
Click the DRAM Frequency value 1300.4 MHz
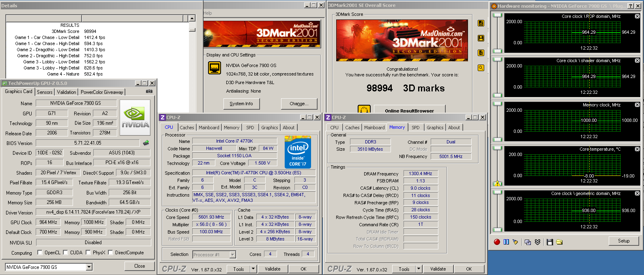(x=421, y=173)
